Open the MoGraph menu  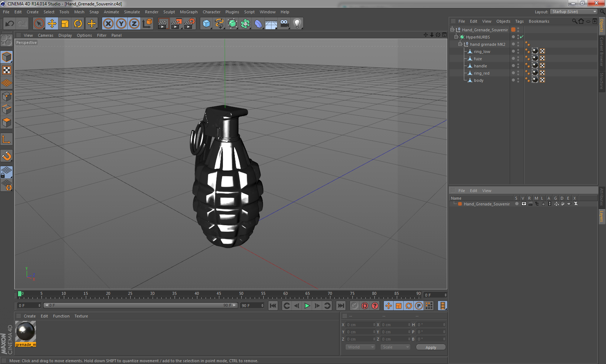(189, 12)
